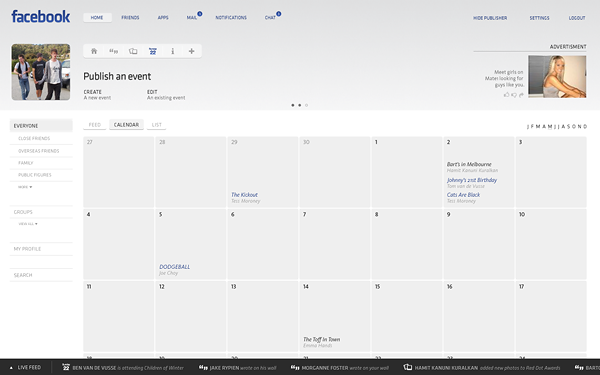The width and height of the screenshot is (600, 375).
Task: Switch to Feed view tab
Action: pos(95,125)
